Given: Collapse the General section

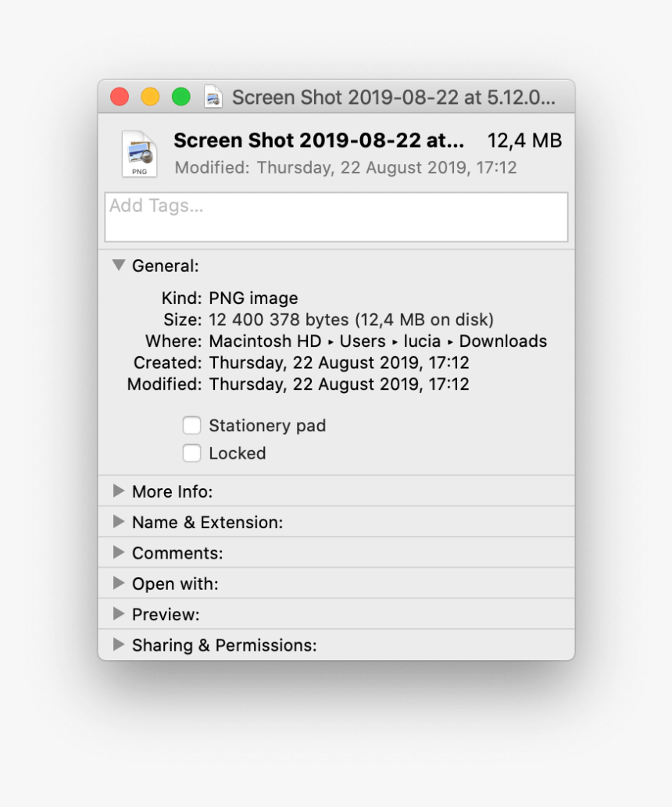Looking at the screenshot, I should tap(119, 266).
